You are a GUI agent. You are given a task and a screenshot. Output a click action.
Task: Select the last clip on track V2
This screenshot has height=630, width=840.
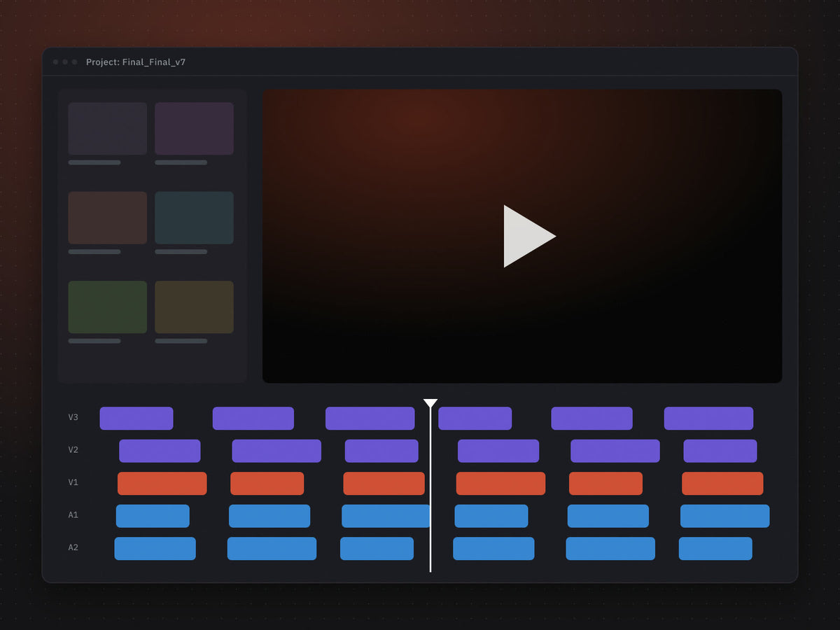click(720, 451)
